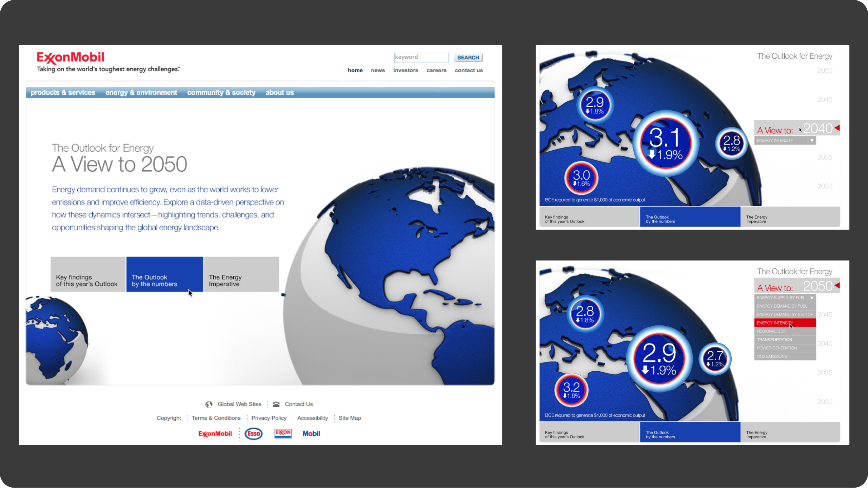Image resolution: width=868 pixels, height=488 pixels.
Task: Choose ENERGY DEMAND BY FUEL option
Action: click(x=785, y=306)
